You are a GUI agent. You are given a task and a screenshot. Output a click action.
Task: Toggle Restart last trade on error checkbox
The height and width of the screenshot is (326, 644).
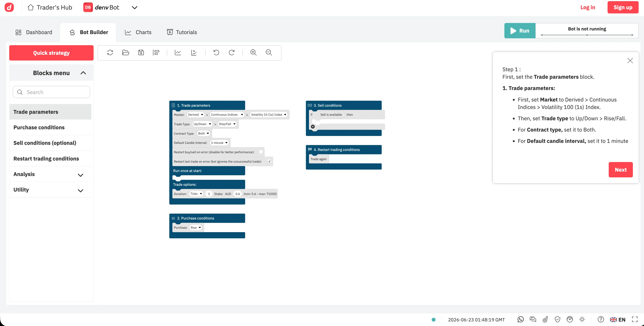[269, 161]
